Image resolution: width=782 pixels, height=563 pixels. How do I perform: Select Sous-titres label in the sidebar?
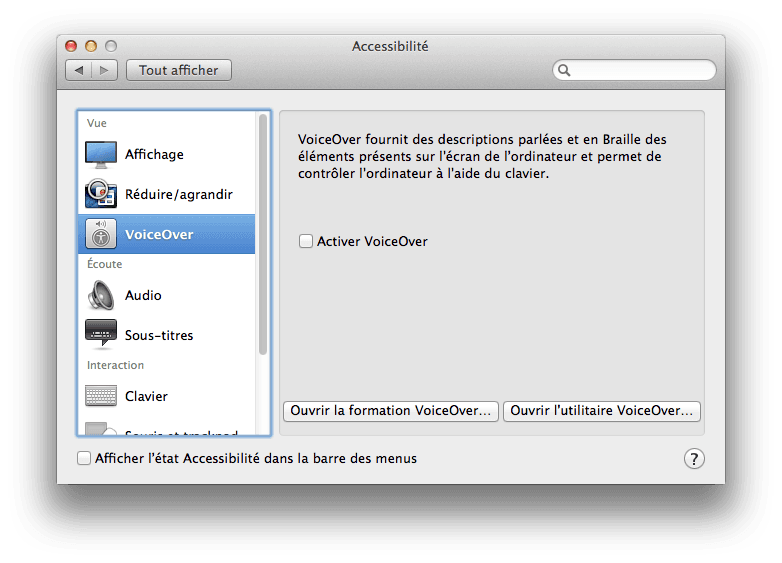point(159,335)
